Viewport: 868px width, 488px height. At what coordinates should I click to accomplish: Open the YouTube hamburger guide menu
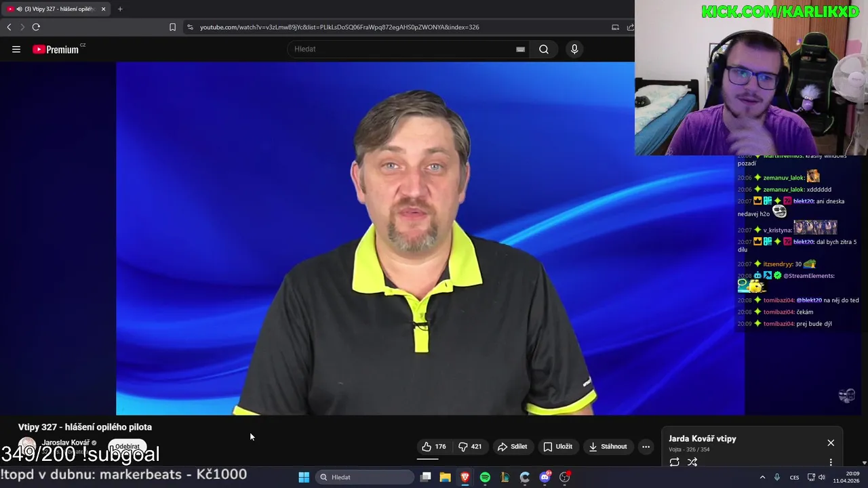coord(16,49)
